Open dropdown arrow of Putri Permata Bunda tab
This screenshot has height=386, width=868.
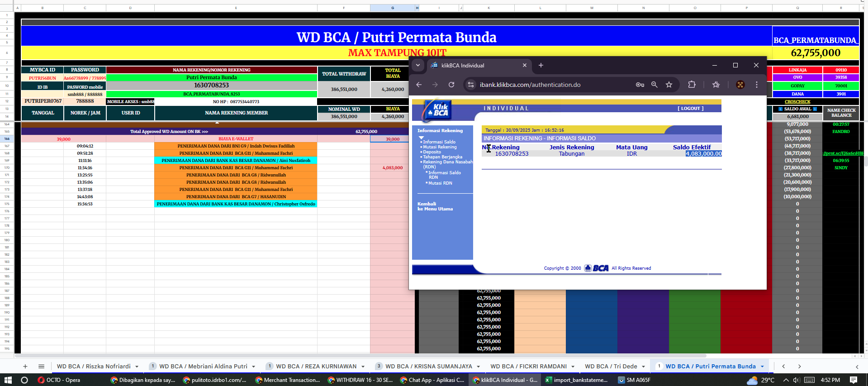coord(762,367)
